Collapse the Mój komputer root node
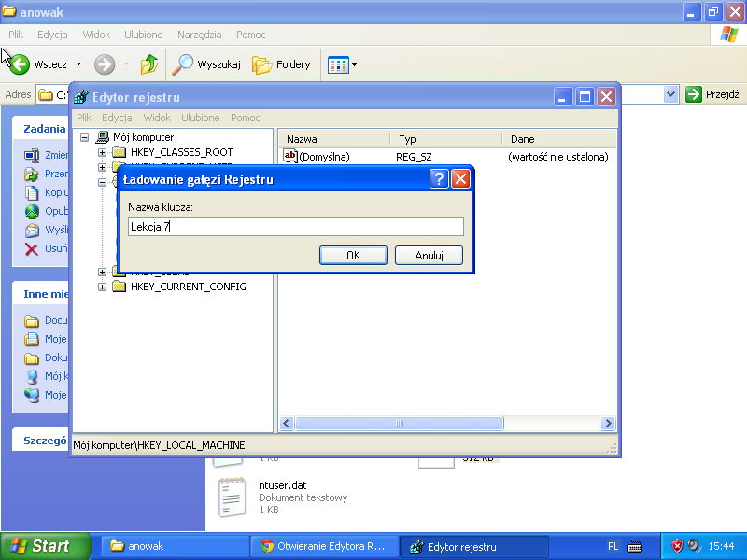 click(85, 137)
